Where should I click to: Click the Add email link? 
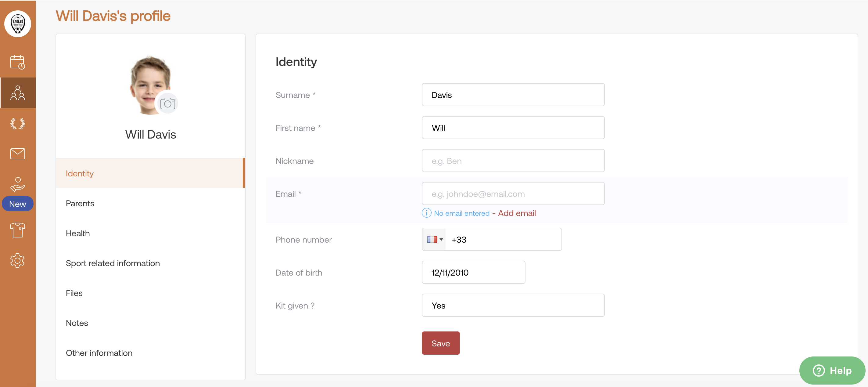[x=517, y=213]
